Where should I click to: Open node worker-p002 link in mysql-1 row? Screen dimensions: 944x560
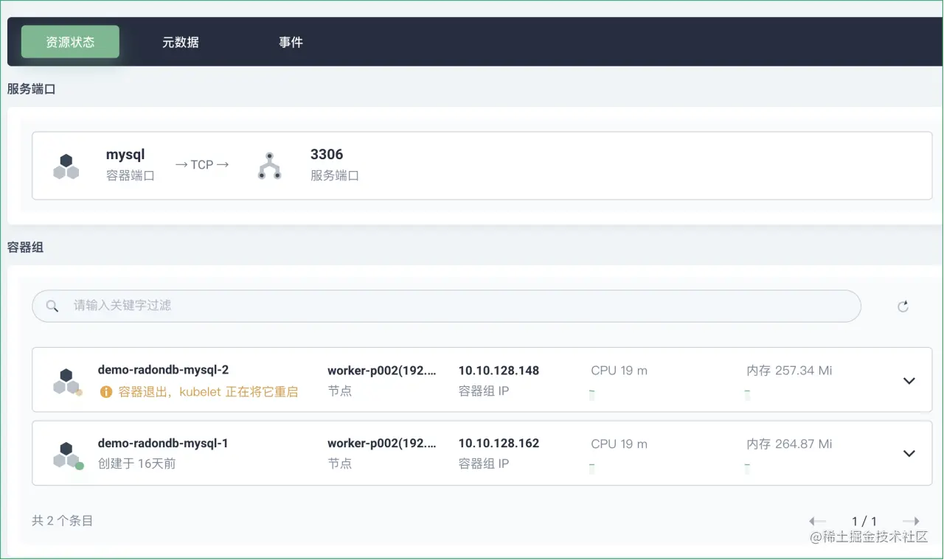382,444
